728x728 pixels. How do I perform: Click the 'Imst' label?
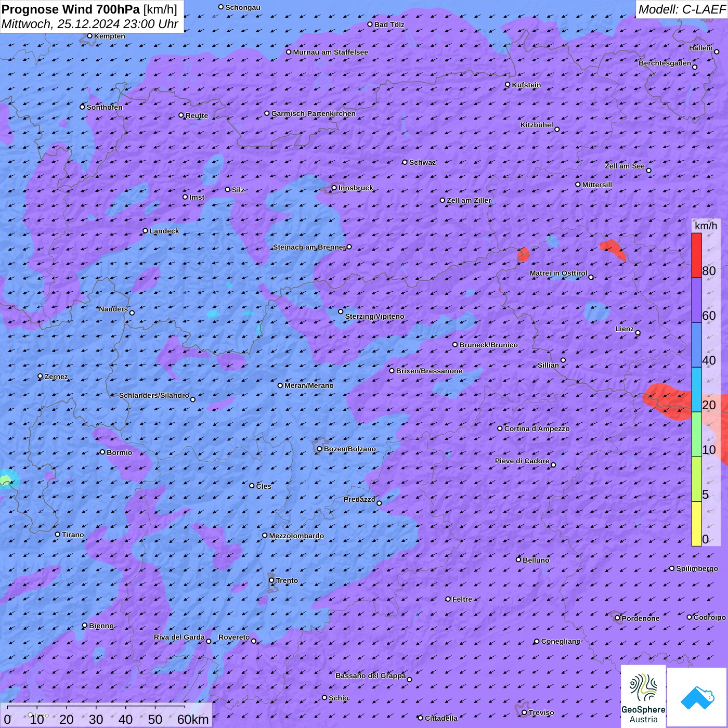197,197
